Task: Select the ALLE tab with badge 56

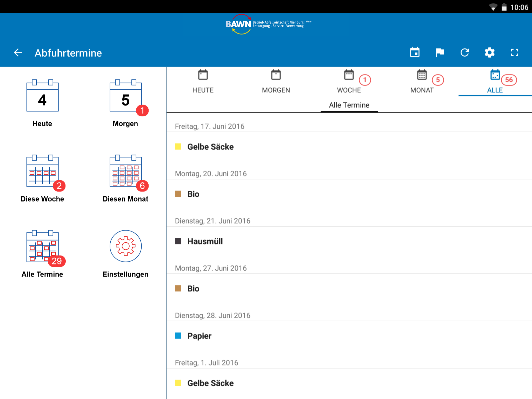Action: pos(495,82)
